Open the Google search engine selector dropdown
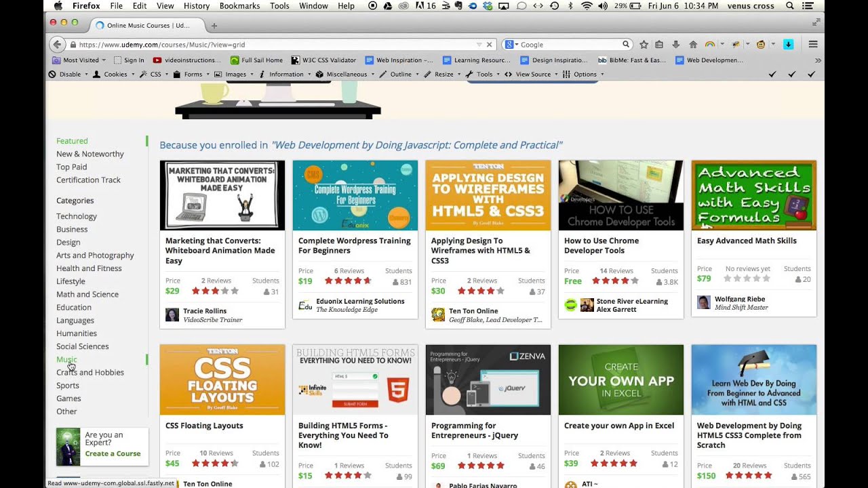This screenshot has height=488, width=868. tap(512, 44)
